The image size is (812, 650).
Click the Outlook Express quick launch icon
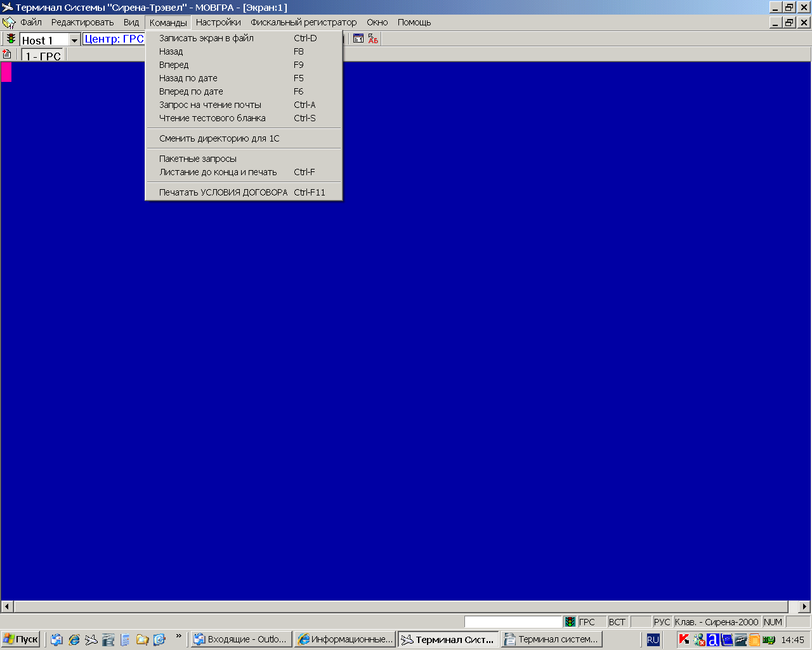[57, 639]
